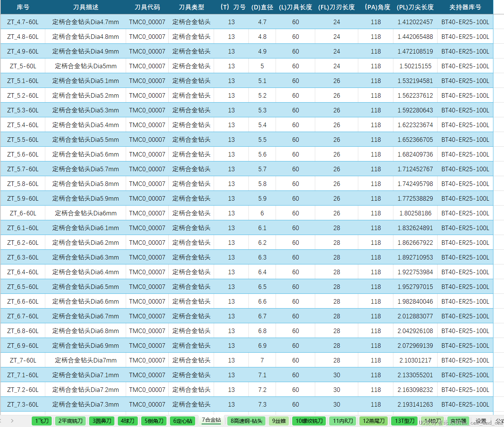504x427 pixels.
Task: Click flute length 28 in ZT_6.6-60L row
Action: point(337,301)
